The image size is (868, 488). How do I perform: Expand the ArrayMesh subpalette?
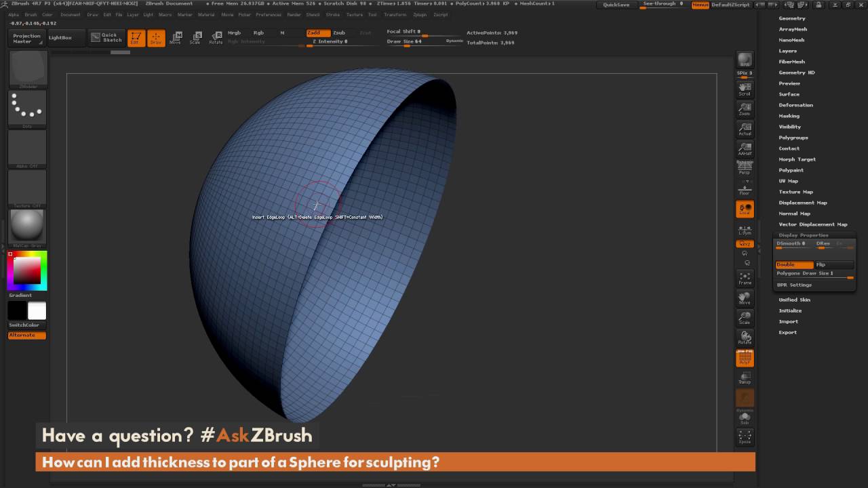coord(793,29)
